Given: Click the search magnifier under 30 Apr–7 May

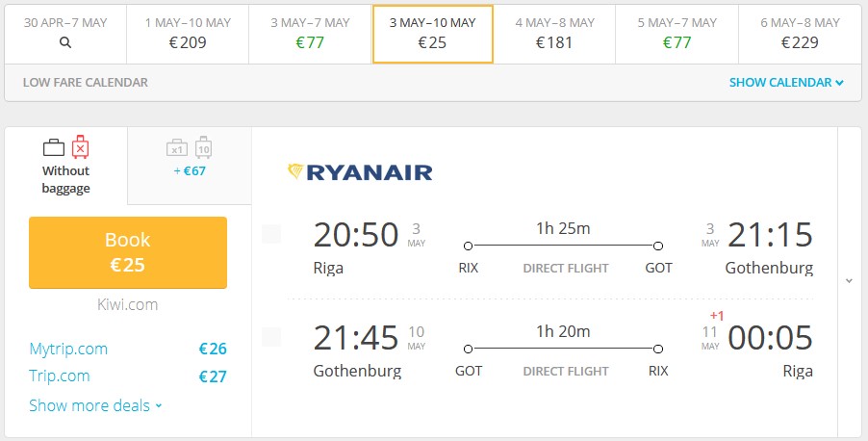Looking at the screenshot, I should click(65, 42).
